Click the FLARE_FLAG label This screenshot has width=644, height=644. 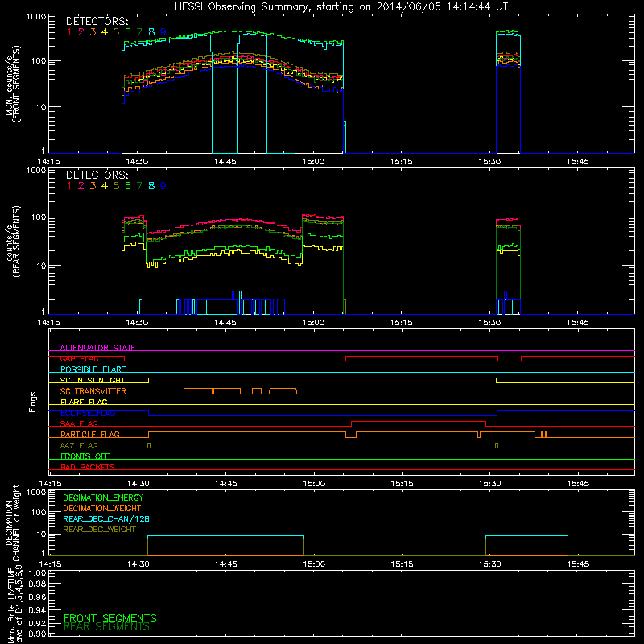84,402
